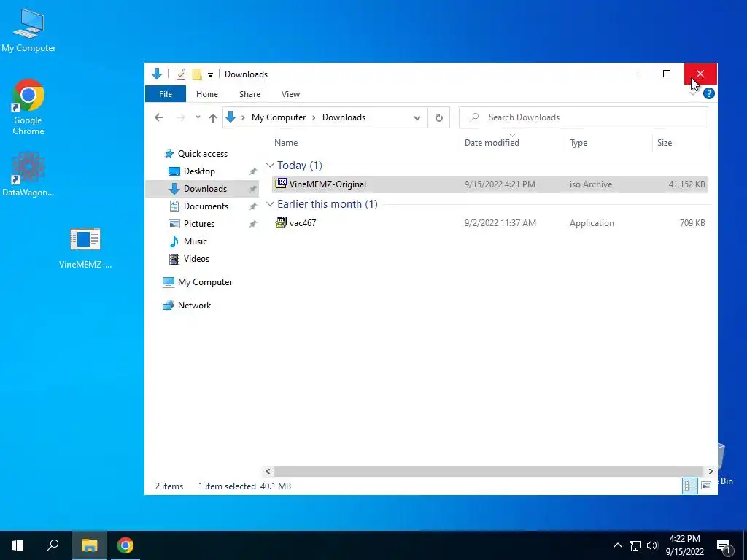This screenshot has width=747, height=560.
Task: Refresh the Downloads folder
Action: (438, 118)
